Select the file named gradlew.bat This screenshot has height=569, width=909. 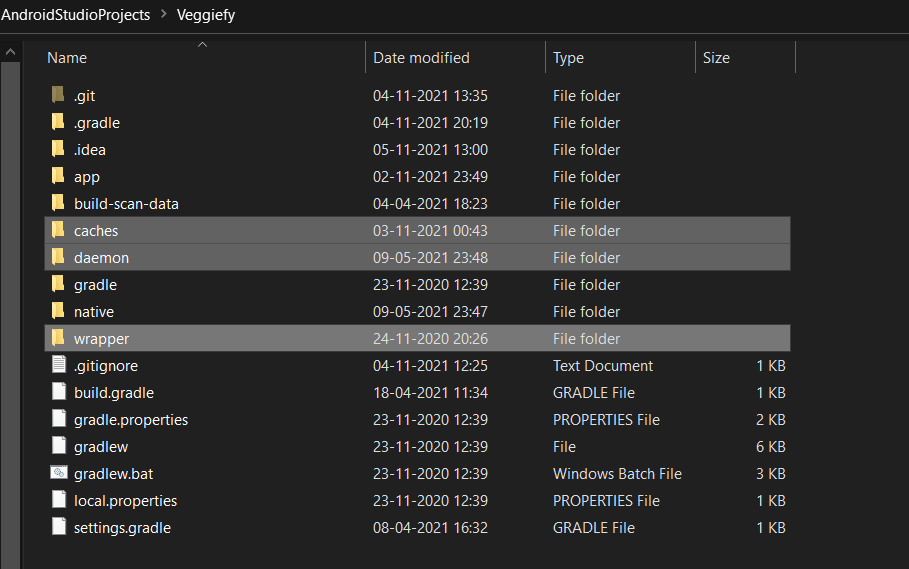[x=114, y=474]
